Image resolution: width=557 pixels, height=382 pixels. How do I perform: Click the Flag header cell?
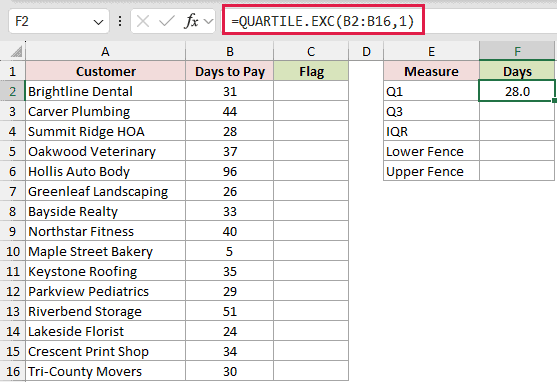coord(311,71)
